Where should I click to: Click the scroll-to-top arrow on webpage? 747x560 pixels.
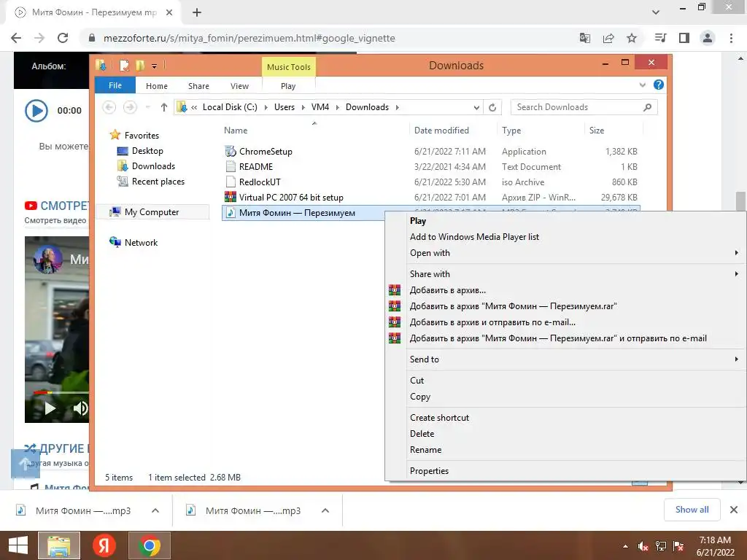tap(26, 463)
